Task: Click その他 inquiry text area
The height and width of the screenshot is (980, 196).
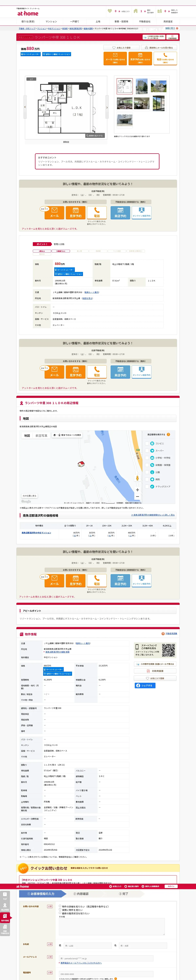Action: pos(112,927)
